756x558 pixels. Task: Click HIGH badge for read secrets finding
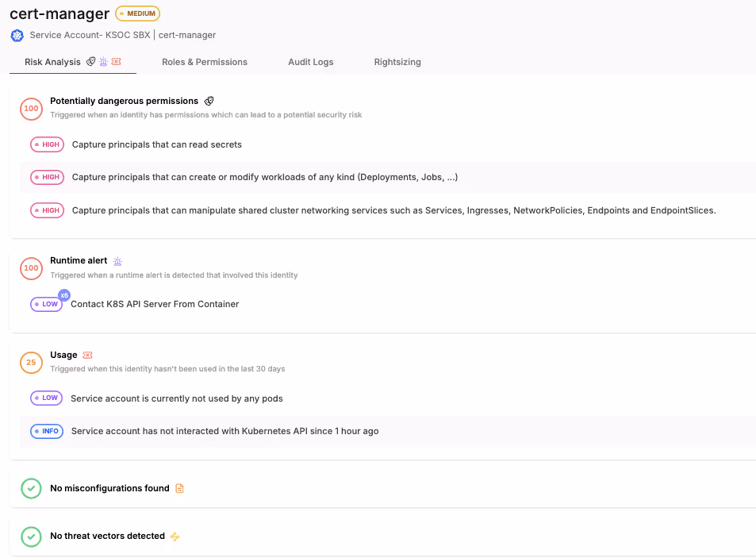48,144
